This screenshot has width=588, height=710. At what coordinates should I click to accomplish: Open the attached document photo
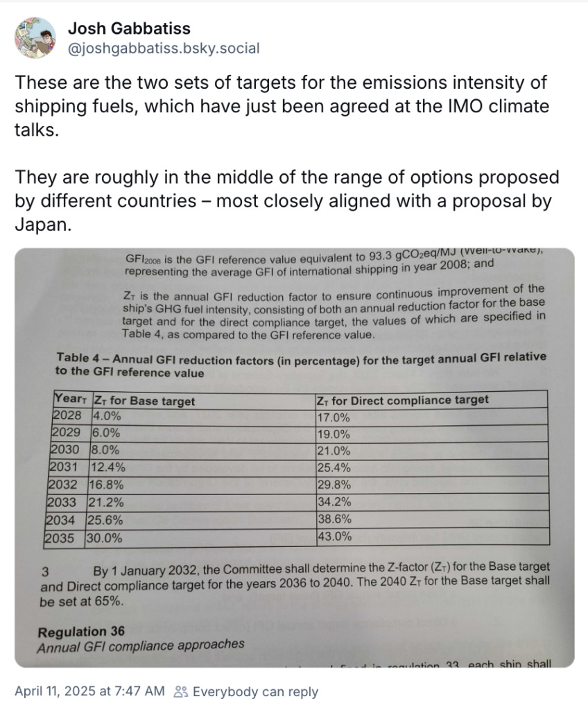point(295,458)
